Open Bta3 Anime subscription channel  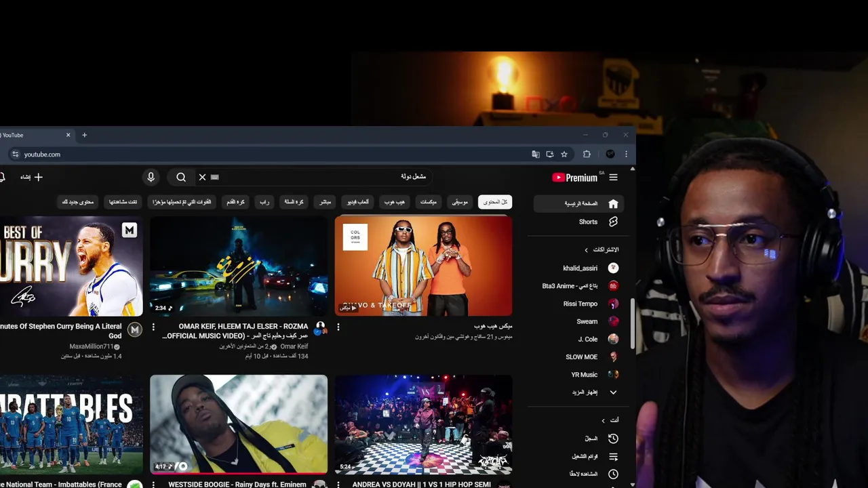pos(578,286)
